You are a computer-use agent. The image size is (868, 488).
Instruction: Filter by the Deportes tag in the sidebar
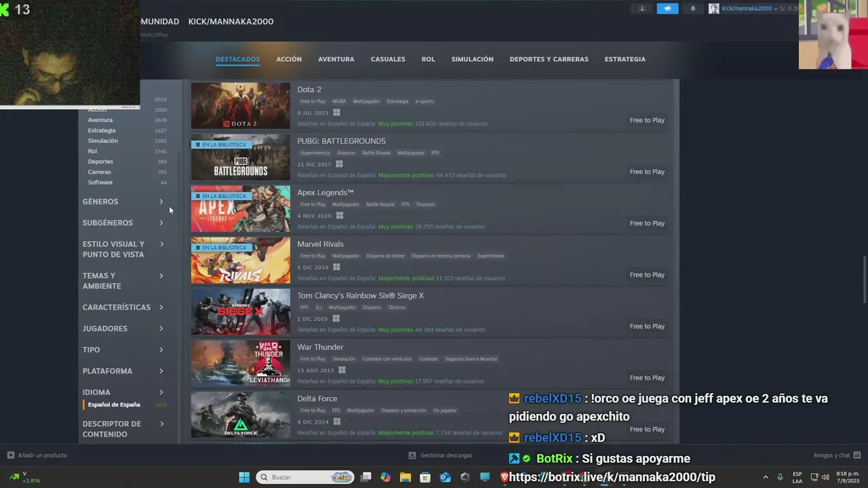click(100, 161)
